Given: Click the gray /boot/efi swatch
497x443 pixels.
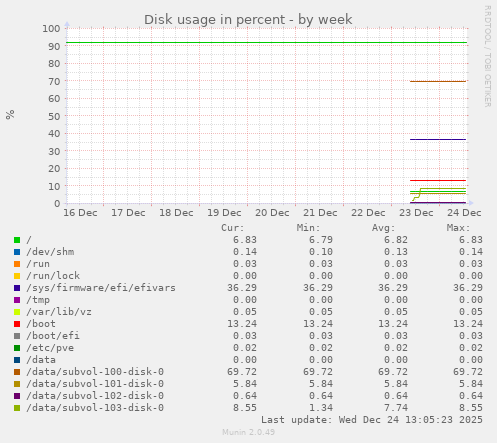Looking at the screenshot, I should click(x=17, y=336).
